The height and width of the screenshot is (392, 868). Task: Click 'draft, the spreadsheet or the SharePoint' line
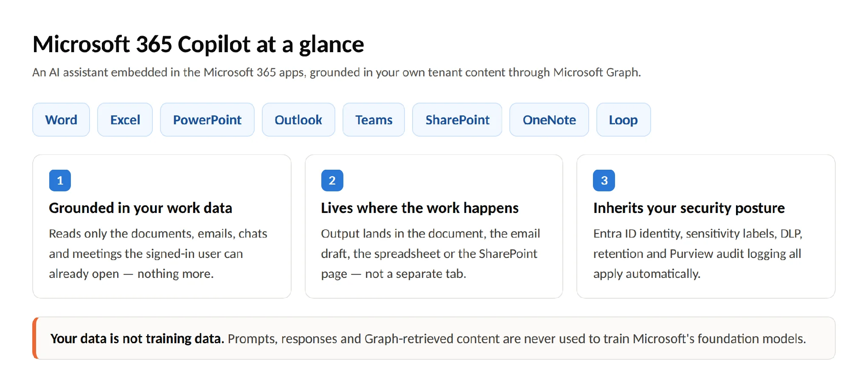tap(429, 254)
